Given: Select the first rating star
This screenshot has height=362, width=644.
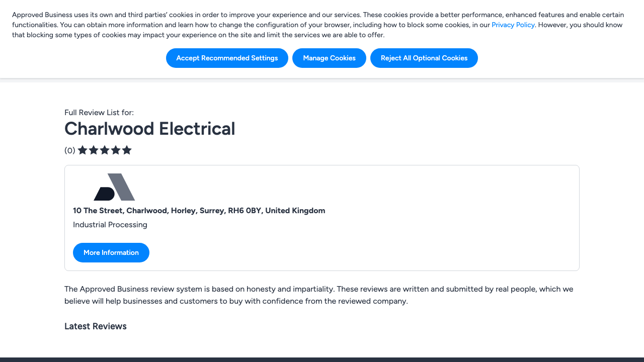Looking at the screenshot, I should [x=83, y=150].
